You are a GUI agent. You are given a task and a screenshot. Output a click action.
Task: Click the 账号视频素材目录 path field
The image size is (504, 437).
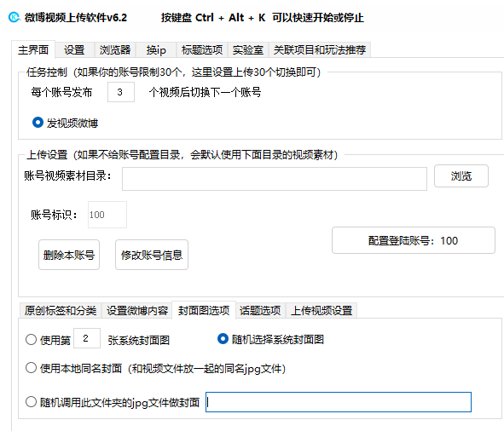pos(275,179)
